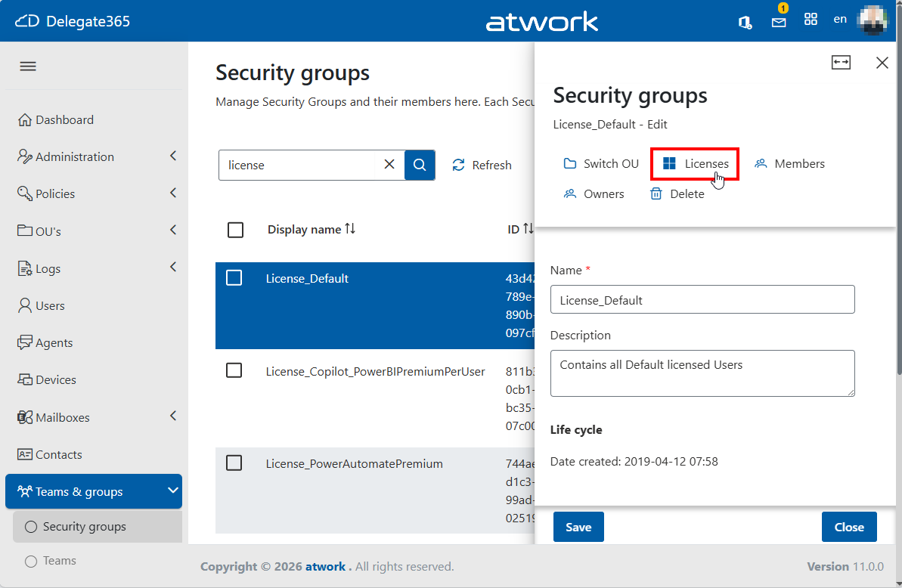The height and width of the screenshot is (588, 902).
Task: Click the search magnifier button
Action: [420, 165]
